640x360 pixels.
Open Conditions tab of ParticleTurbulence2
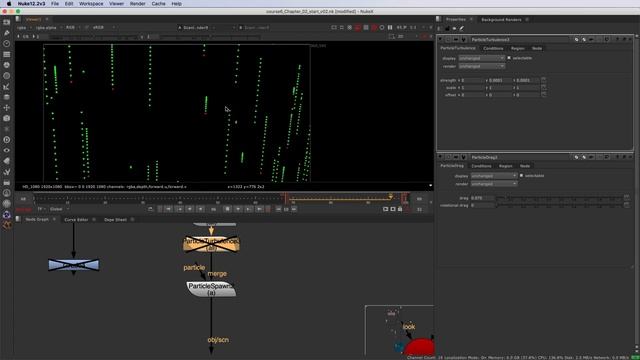[493, 48]
